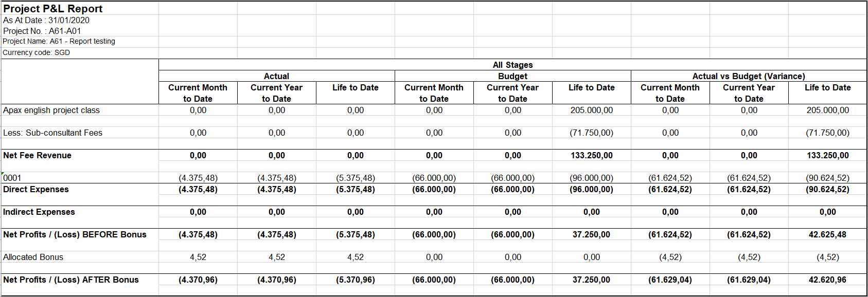Click the Apax english project class row label
The width and height of the screenshot is (868, 297).
[x=51, y=110]
